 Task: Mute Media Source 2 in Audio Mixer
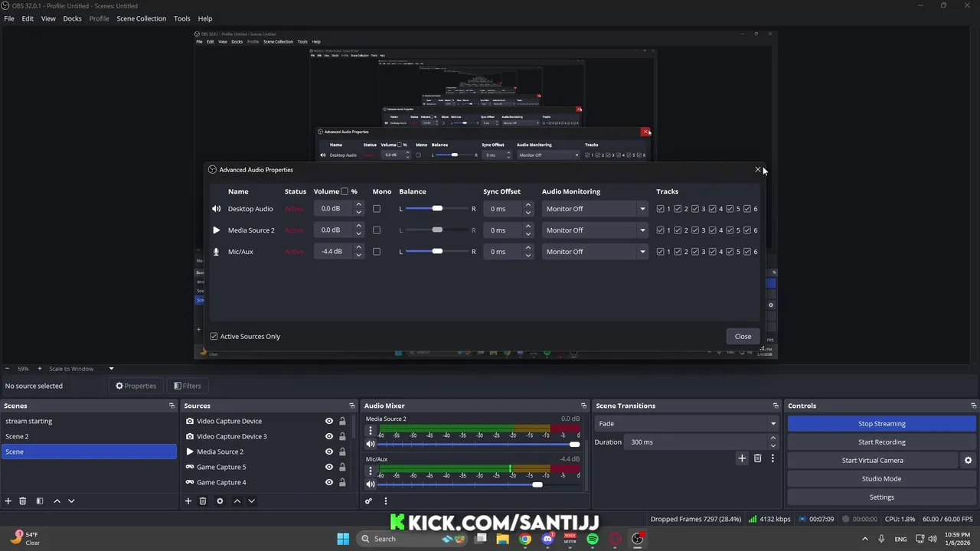371,444
